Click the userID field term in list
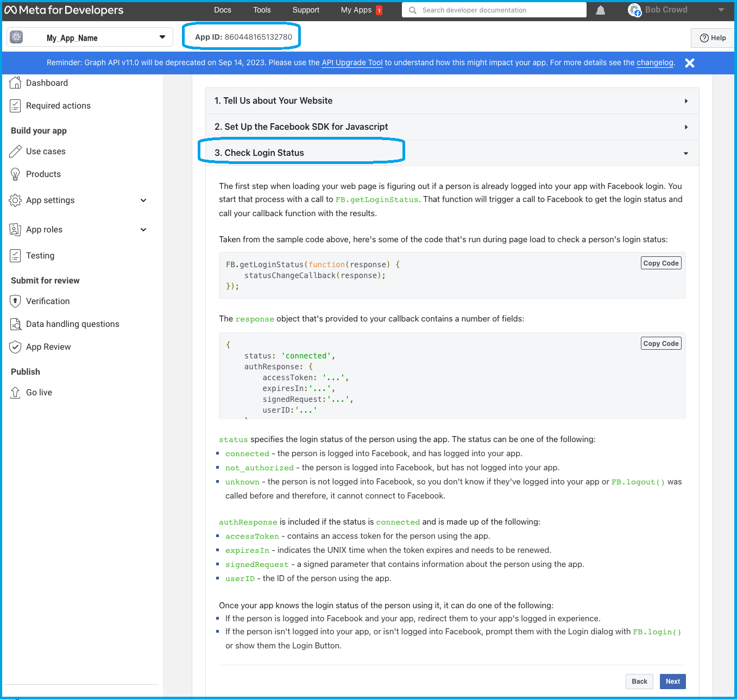This screenshot has width=737, height=700. click(240, 579)
